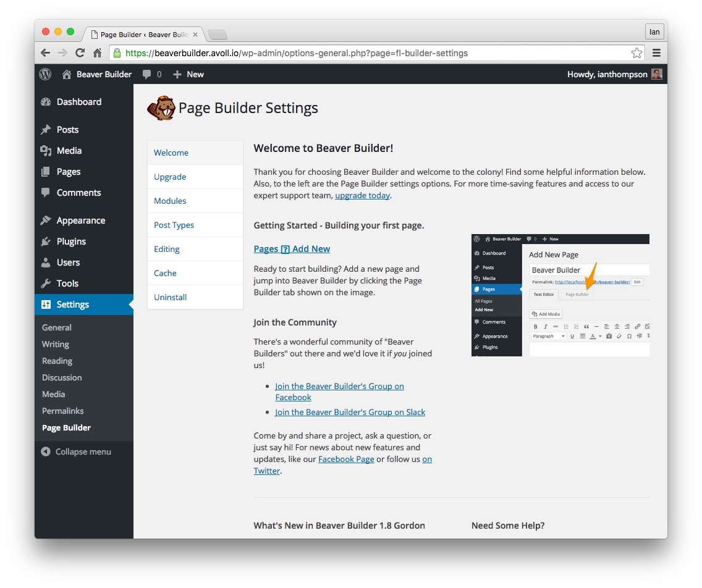The image size is (702, 588).
Task: Click the WordPress logo in admin bar
Action: [45, 74]
